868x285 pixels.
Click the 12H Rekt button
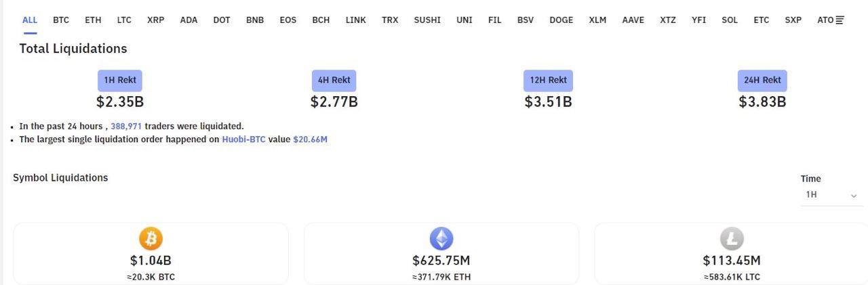pyautogui.click(x=548, y=81)
